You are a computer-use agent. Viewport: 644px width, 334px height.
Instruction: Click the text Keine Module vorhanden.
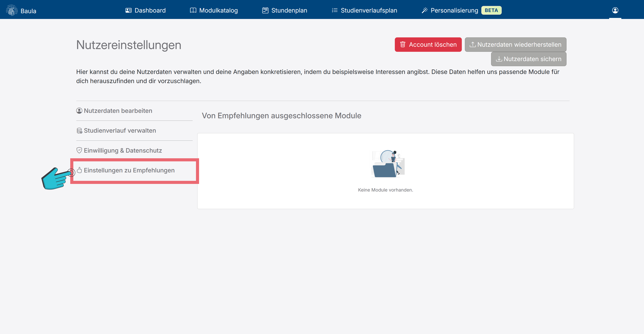(x=386, y=190)
